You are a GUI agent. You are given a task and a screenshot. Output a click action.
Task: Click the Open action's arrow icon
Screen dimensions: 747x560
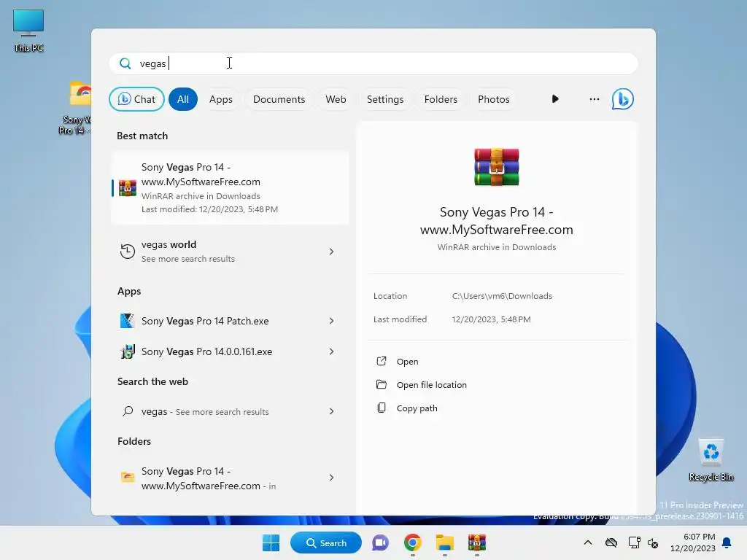coord(381,361)
